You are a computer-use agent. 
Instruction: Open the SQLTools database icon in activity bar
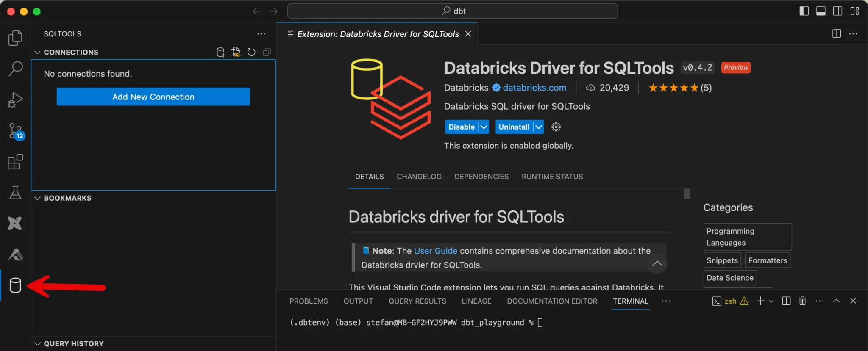point(15,285)
